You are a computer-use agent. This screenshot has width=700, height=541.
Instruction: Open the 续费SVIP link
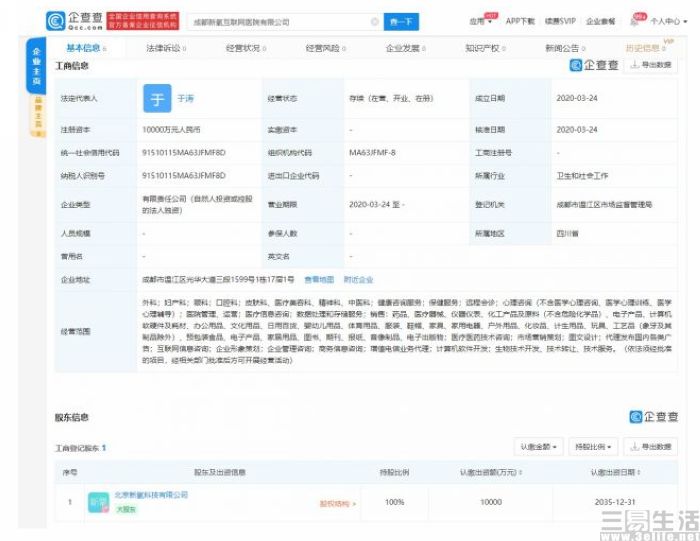[x=560, y=21]
